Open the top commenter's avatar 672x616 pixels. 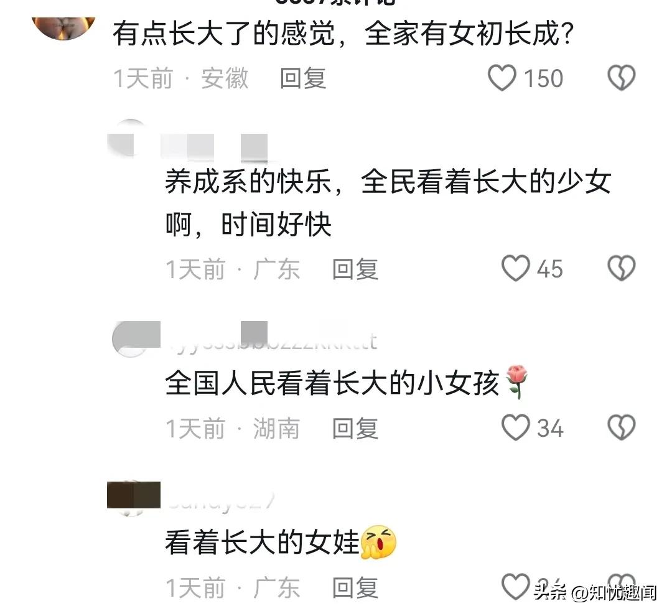coord(63,27)
